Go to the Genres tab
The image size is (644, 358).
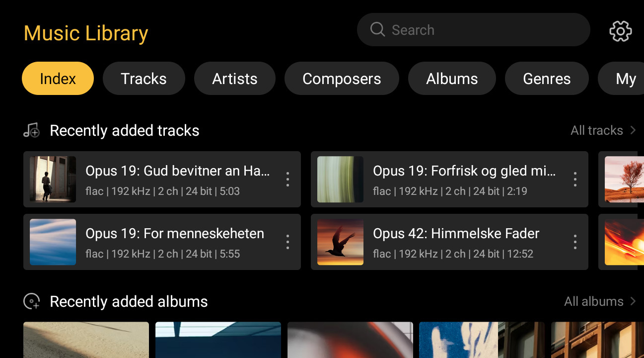point(547,79)
